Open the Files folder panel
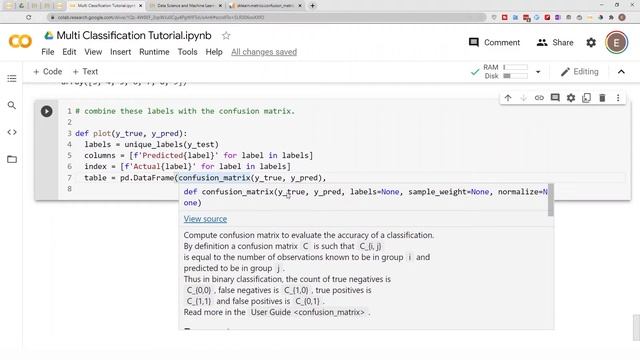The height and width of the screenshot is (360, 640). pos(12,159)
